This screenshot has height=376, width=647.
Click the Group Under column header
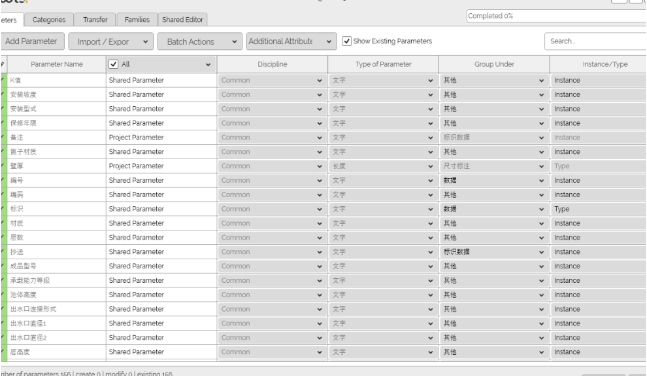coord(494,64)
